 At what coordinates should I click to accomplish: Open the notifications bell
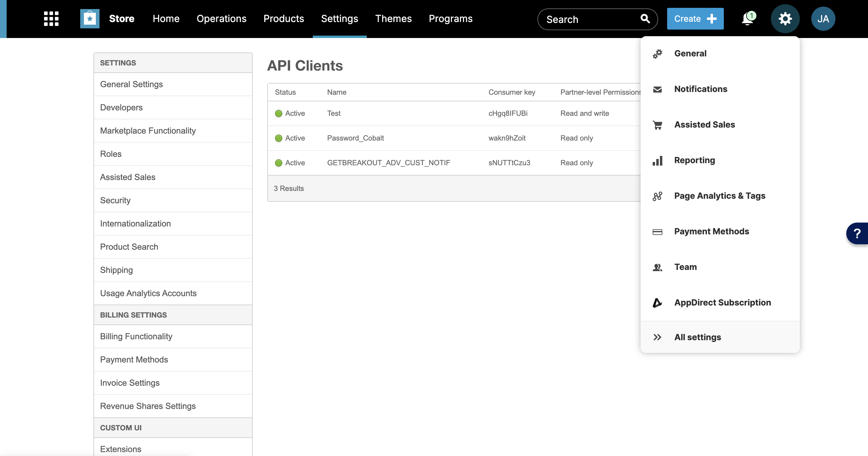(x=747, y=19)
